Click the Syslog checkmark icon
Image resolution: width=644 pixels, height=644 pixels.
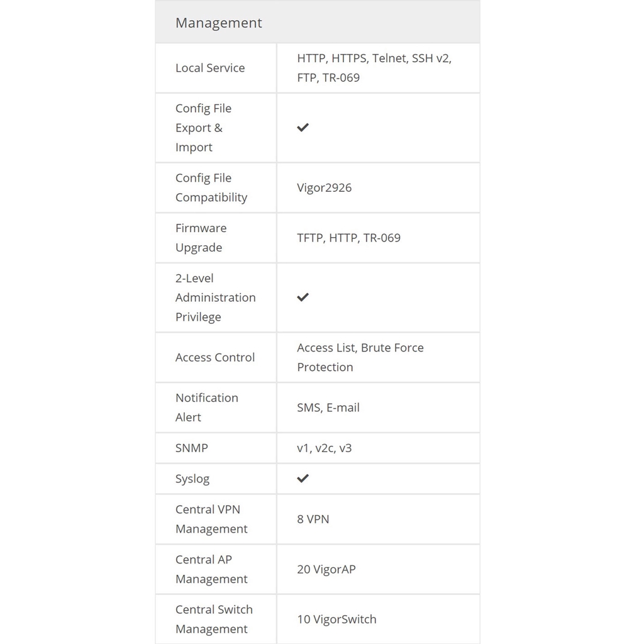tap(303, 478)
